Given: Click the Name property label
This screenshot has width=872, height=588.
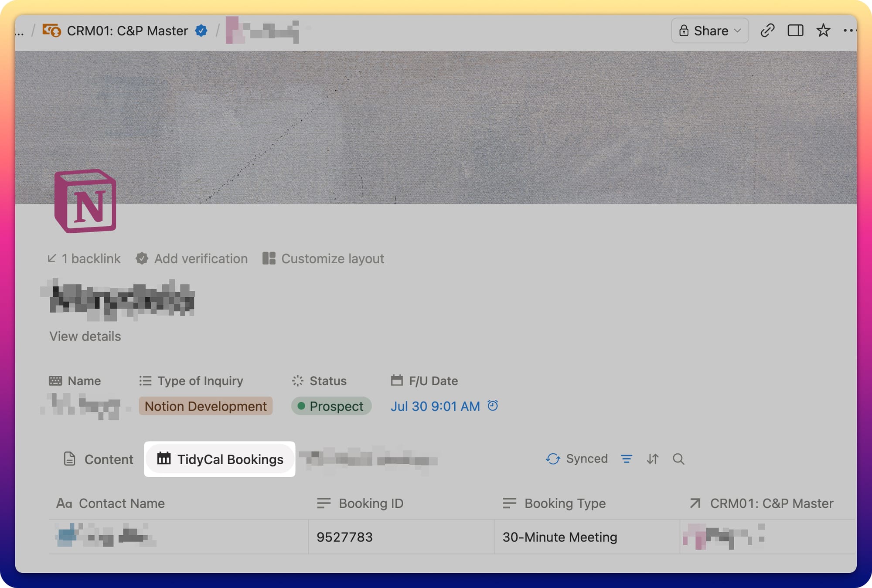Looking at the screenshot, I should click(x=75, y=381).
